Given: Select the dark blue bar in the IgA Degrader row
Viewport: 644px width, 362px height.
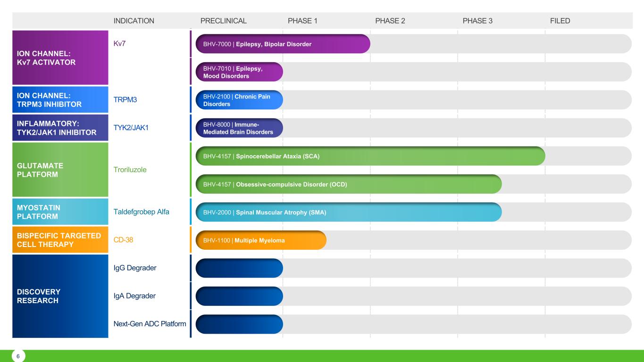Looking at the screenshot, I should pos(239,296).
